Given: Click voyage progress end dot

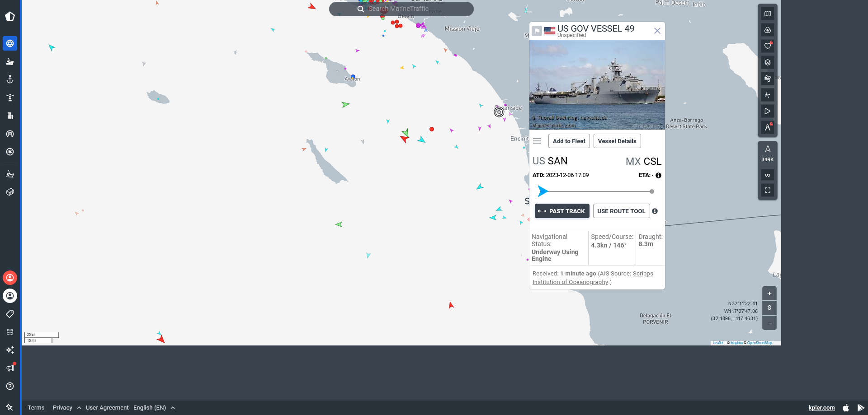Looking at the screenshot, I should point(652,191).
